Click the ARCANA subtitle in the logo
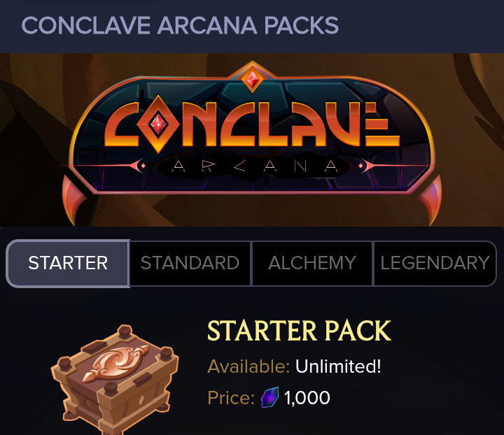The image size is (504, 435). (255, 166)
